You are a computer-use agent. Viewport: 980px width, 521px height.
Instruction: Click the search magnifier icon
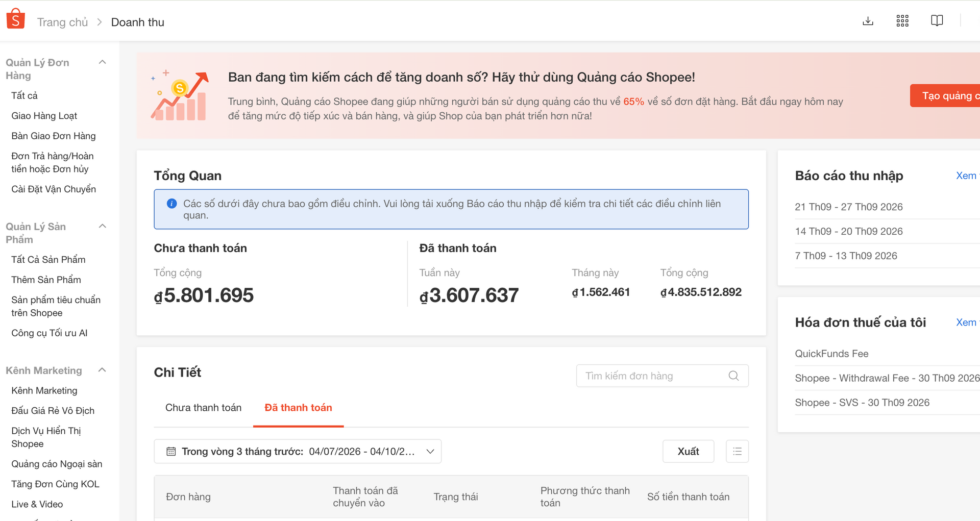[x=733, y=376]
